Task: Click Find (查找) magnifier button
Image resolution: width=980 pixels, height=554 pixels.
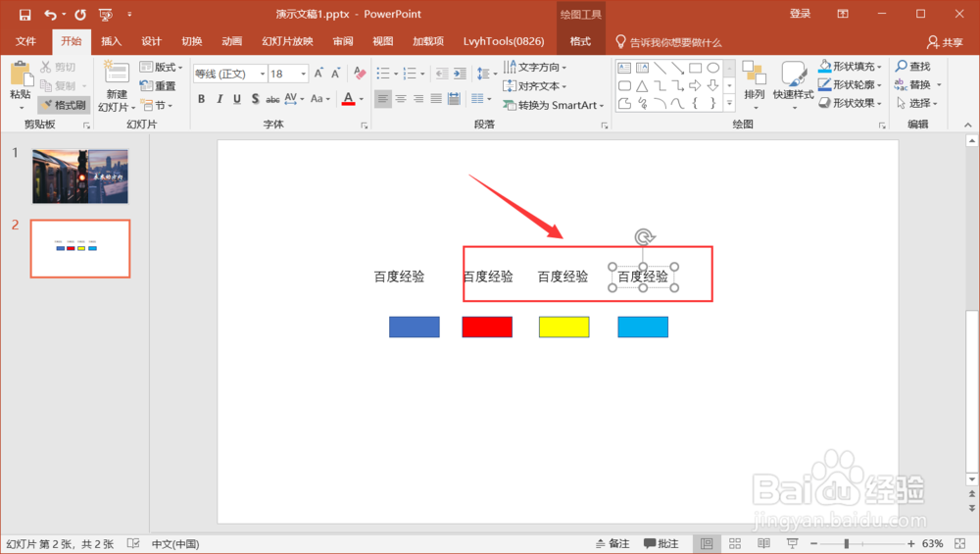Action: click(913, 66)
